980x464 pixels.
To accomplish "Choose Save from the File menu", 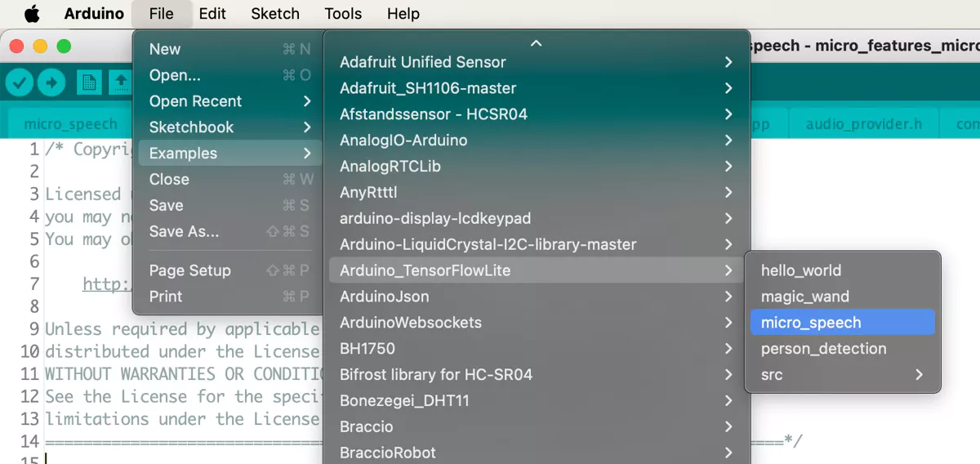I will click(x=229, y=206).
